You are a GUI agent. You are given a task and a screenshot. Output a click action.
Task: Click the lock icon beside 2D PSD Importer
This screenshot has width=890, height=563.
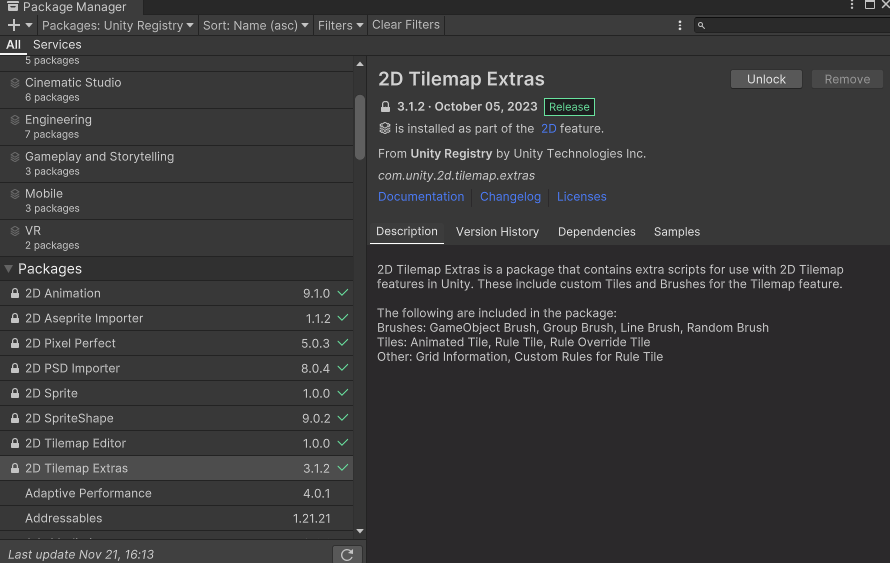pyautogui.click(x=15, y=368)
